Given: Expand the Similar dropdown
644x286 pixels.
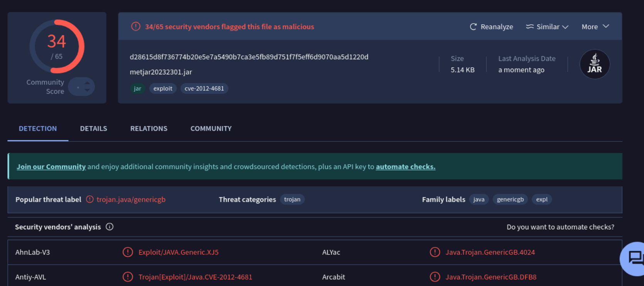Looking at the screenshot, I should tap(547, 27).
